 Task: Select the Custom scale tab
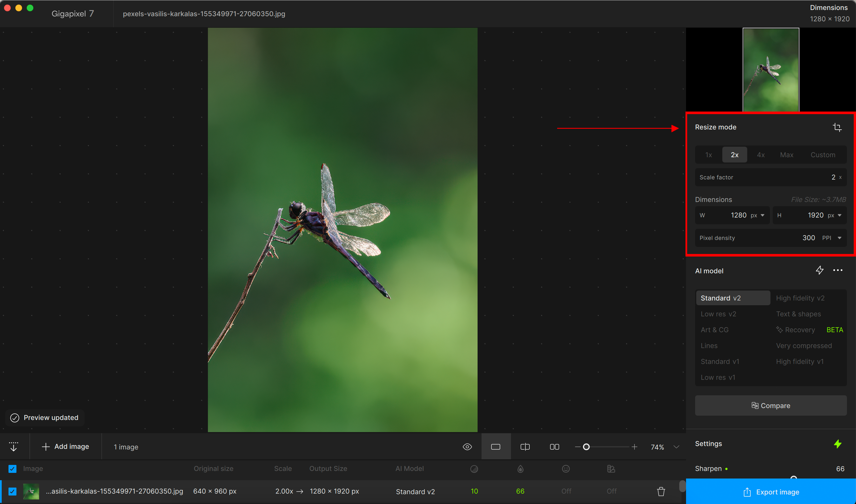click(x=823, y=155)
